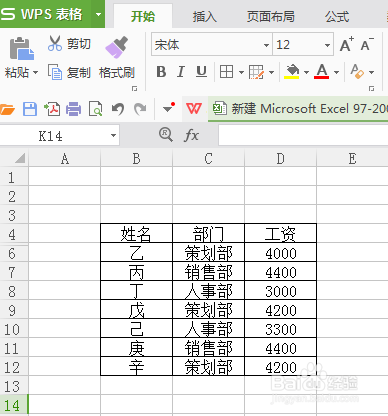Open the clipboard group dialog launcher
Viewport: 388px width, 416px height.
pyautogui.click(x=134, y=88)
